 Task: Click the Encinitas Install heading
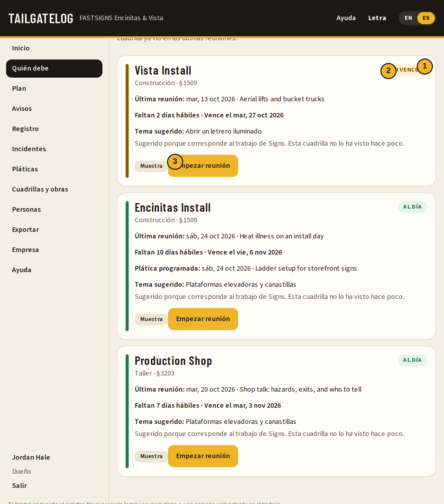coord(173,208)
